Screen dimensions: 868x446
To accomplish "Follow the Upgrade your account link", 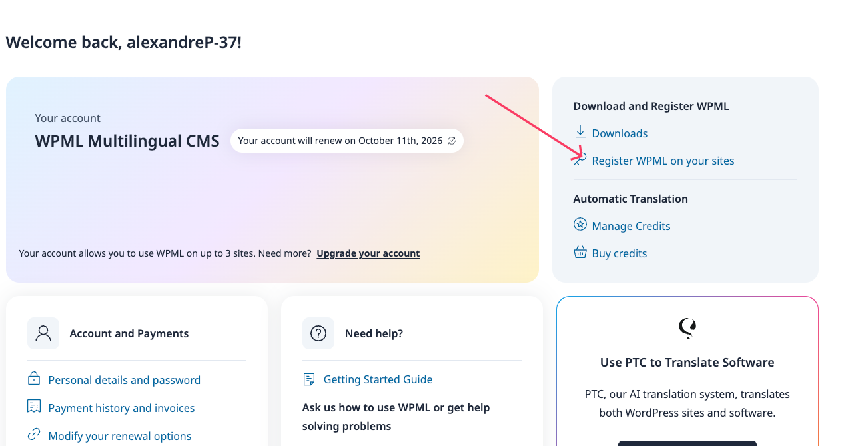I will (368, 253).
